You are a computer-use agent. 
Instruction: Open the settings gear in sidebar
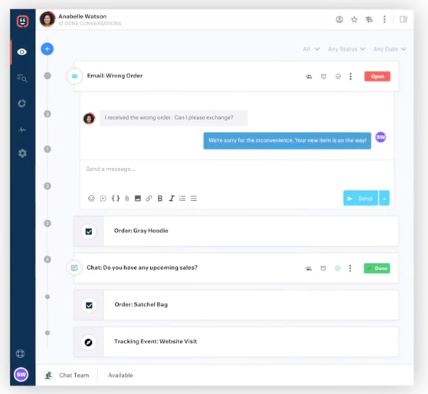point(22,153)
